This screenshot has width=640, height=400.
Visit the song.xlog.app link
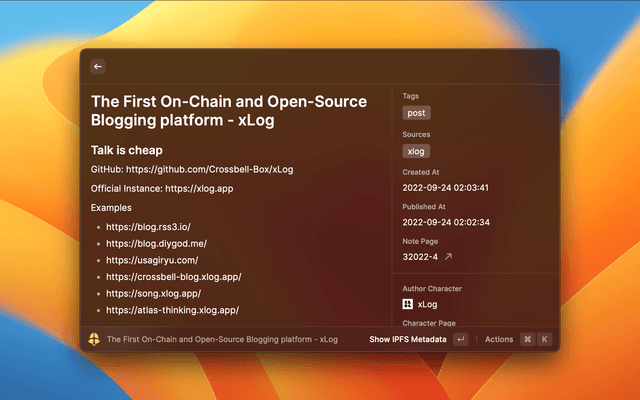[153, 294]
